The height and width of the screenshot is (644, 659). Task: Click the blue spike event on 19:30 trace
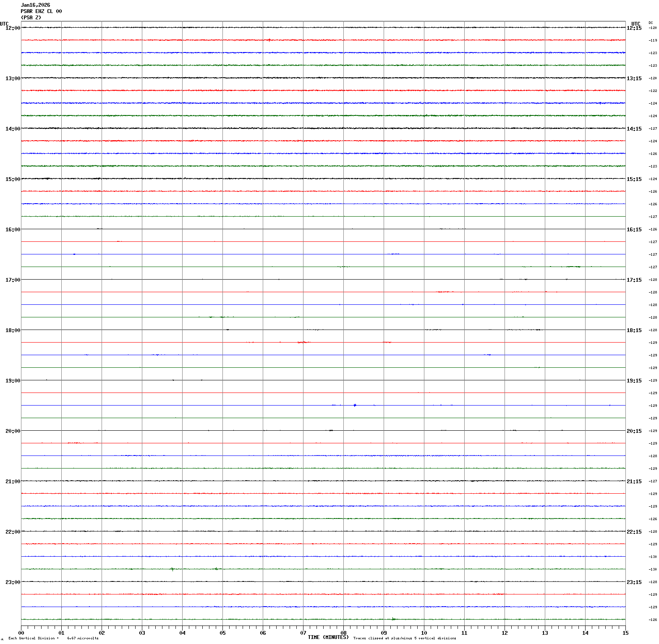coord(355,405)
